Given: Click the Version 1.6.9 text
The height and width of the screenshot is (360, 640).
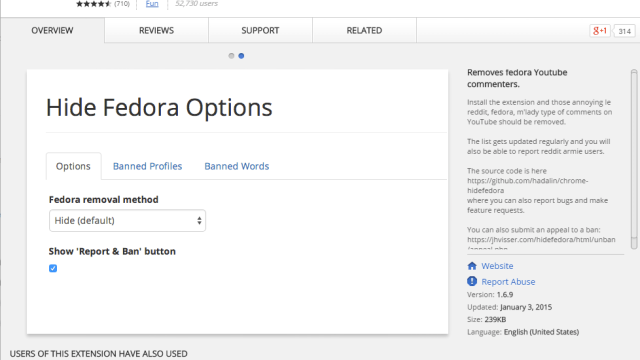Looking at the screenshot, I should pos(490,295).
